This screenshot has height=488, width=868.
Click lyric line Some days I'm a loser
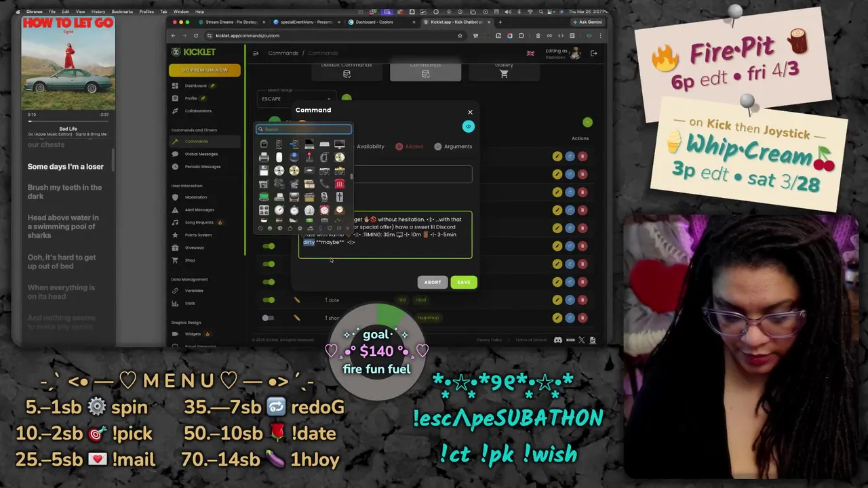pos(66,167)
